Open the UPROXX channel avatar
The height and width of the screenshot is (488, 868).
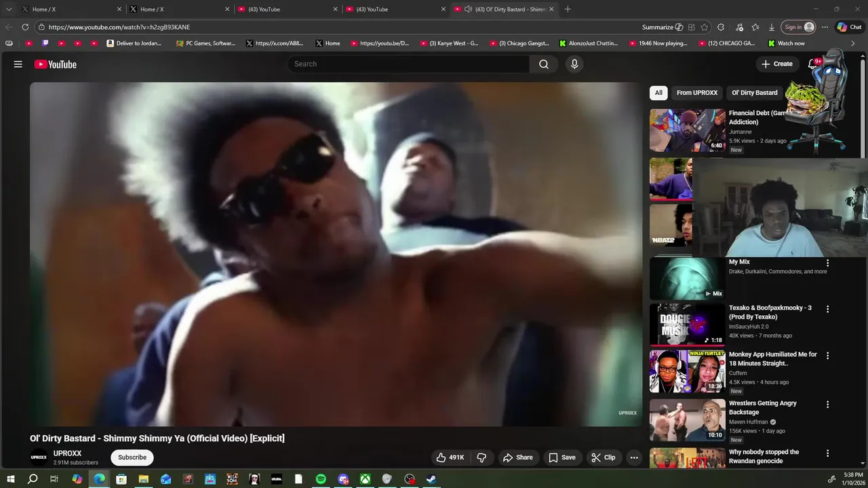pyautogui.click(x=39, y=457)
